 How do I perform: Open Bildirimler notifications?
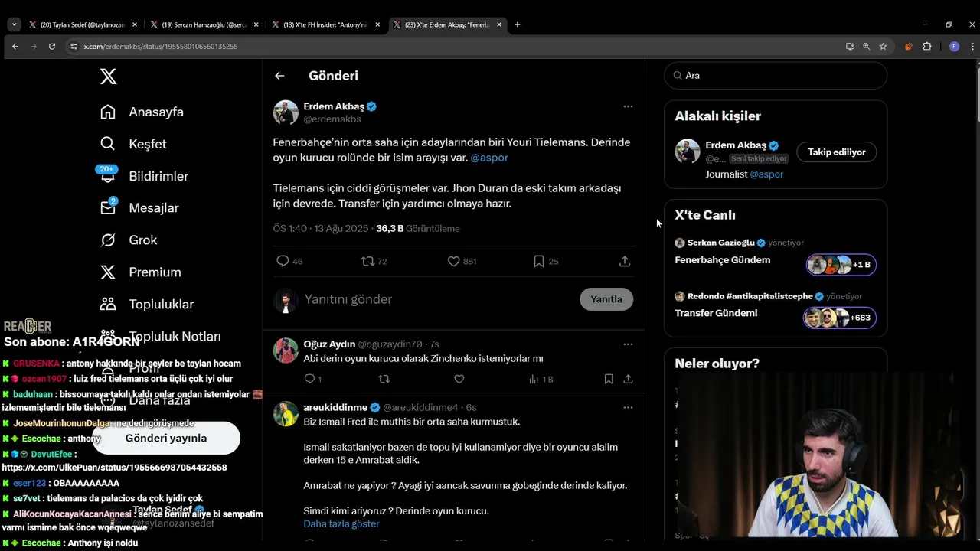[143, 176]
